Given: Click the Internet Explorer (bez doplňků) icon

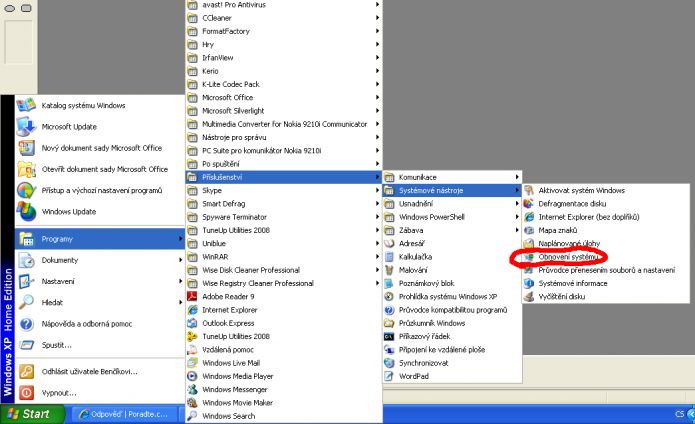Looking at the screenshot, I should (528, 217).
